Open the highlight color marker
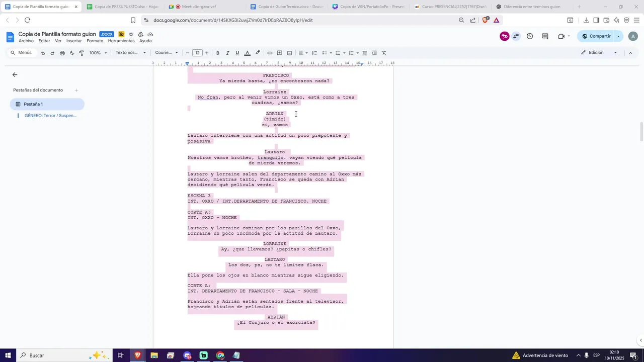The height and width of the screenshot is (362, 644). tap(258, 53)
